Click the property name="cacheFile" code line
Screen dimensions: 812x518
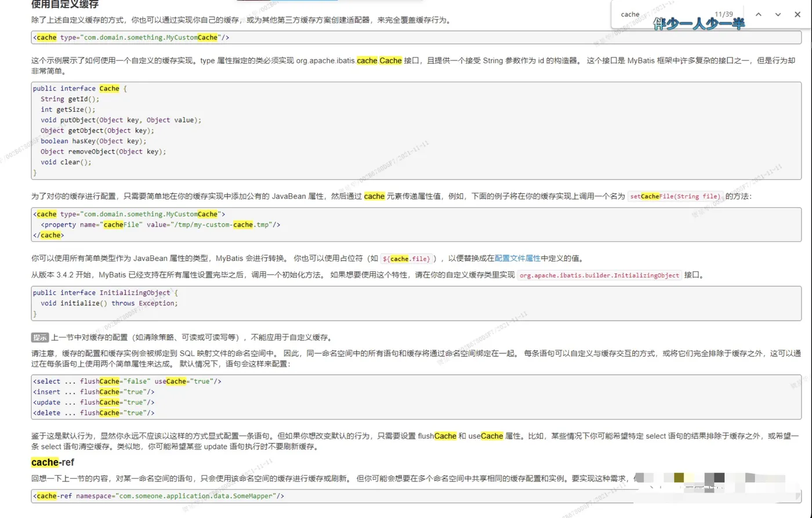[x=161, y=224]
